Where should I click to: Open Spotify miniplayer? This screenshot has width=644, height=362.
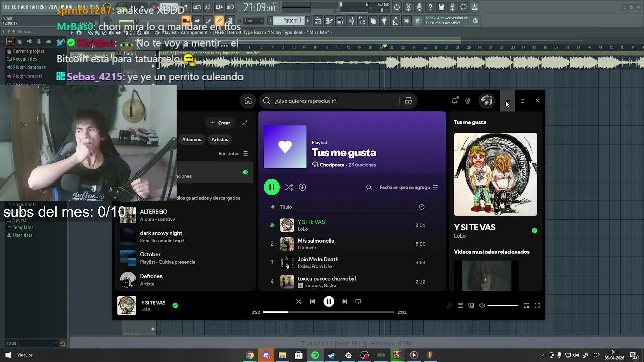tap(526, 305)
